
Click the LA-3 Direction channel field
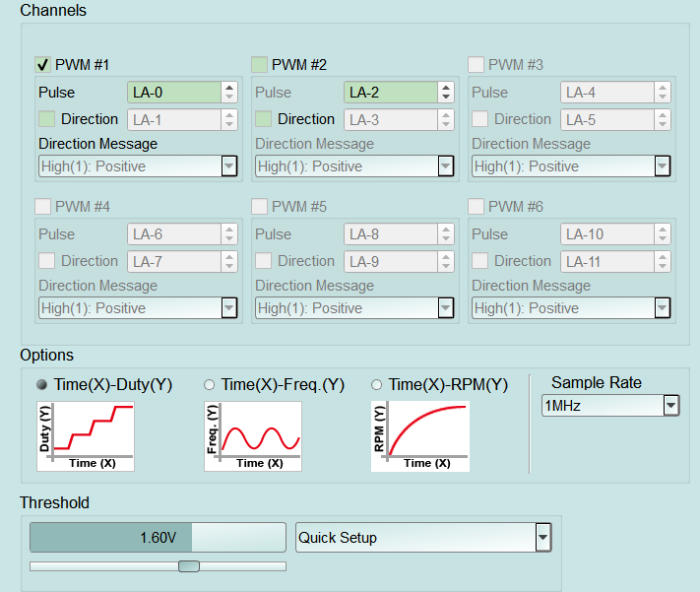pyautogui.click(x=391, y=120)
